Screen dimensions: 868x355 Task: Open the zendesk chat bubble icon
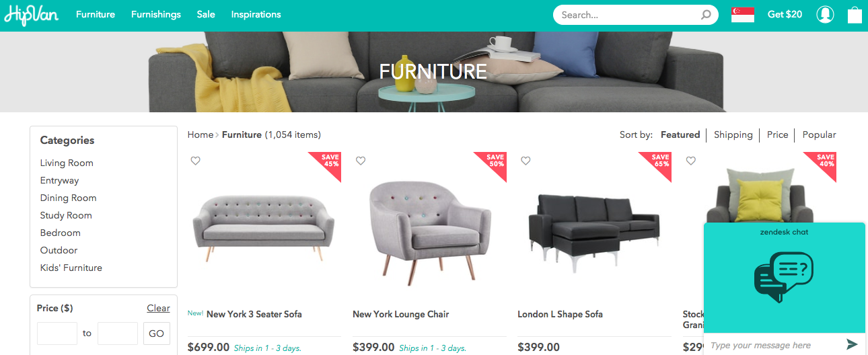tap(784, 277)
